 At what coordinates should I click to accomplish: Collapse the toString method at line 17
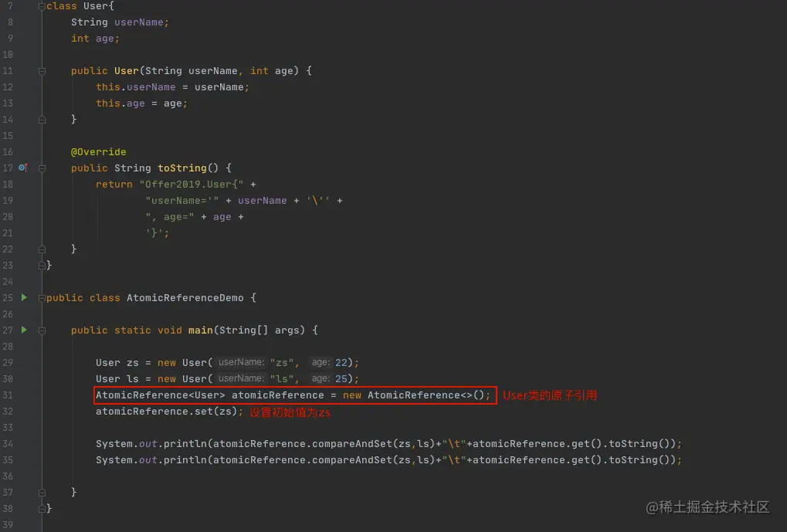(42, 168)
